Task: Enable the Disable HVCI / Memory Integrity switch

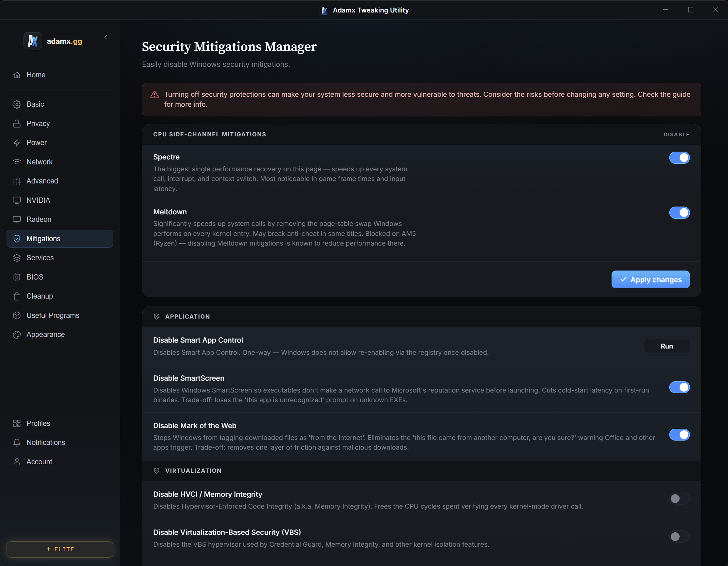Action: 679,498
